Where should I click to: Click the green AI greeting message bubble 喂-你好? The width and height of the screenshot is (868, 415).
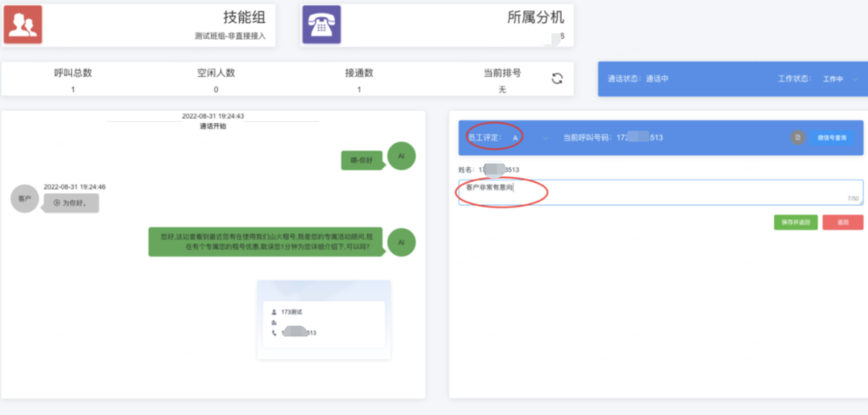click(360, 158)
